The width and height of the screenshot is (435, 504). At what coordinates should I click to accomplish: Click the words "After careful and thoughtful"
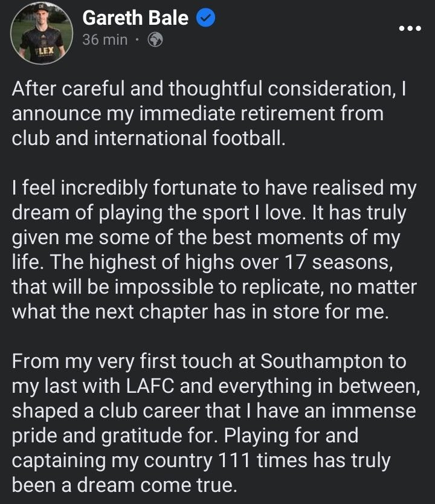coord(127,89)
